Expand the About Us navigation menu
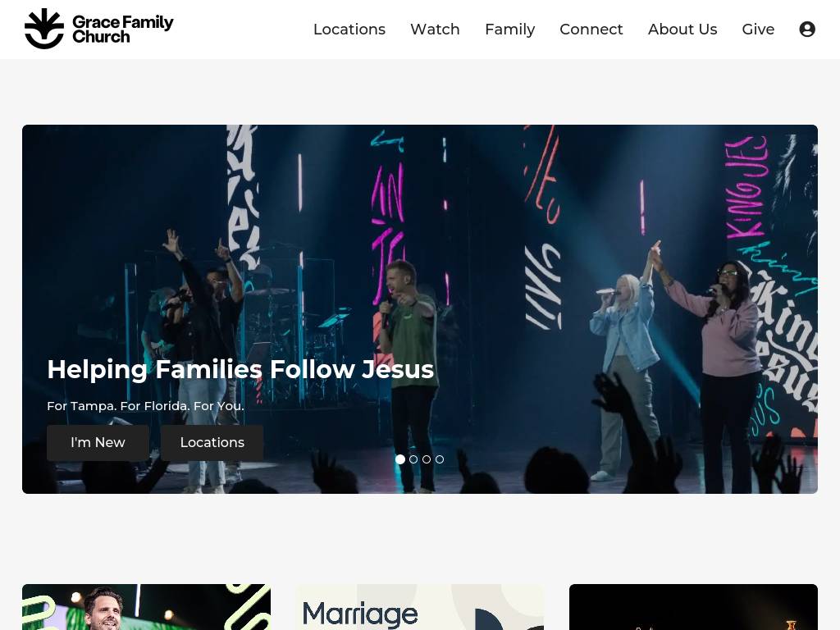840x630 pixels. click(682, 29)
